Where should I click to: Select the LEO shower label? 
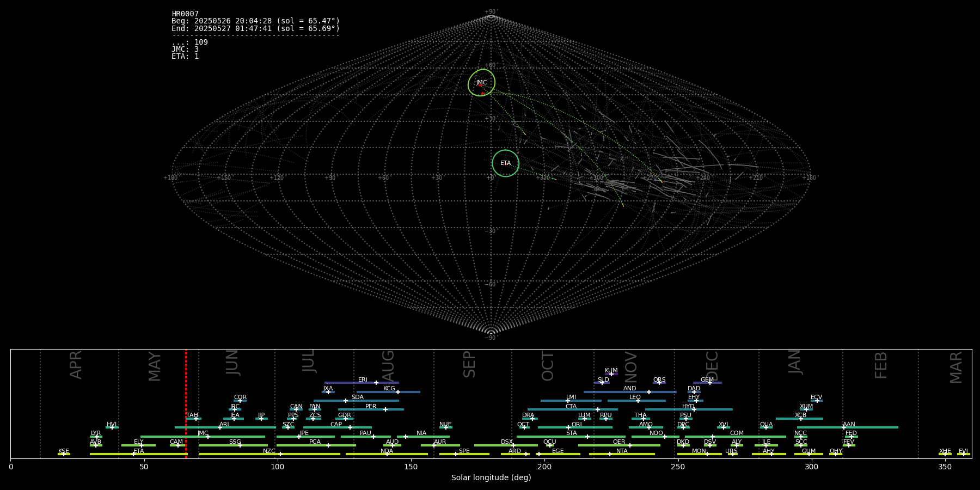(x=635, y=397)
